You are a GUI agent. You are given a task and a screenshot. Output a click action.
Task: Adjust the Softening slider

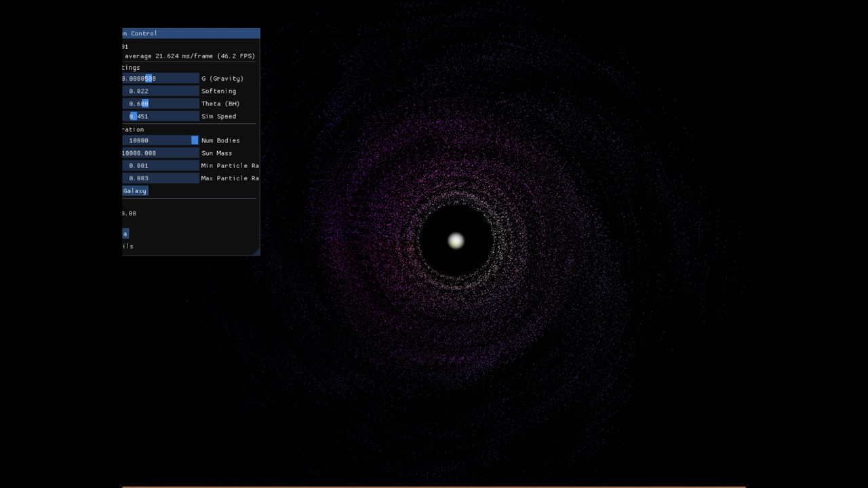coord(160,91)
